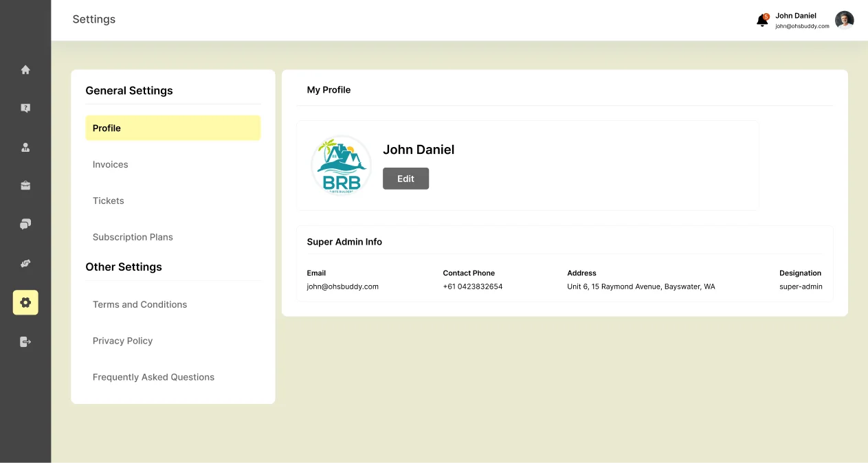
Task: Open the notifications bell icon
Action: point(762,21)
